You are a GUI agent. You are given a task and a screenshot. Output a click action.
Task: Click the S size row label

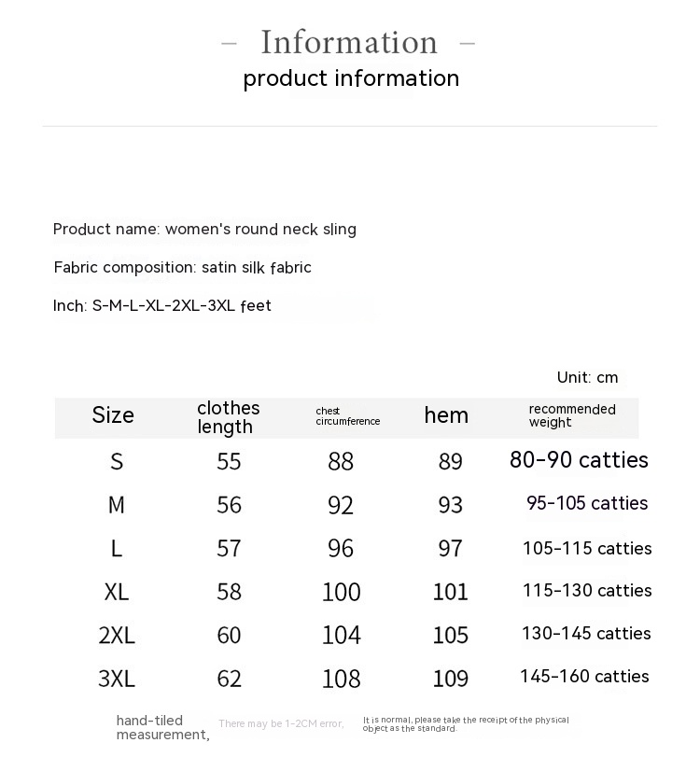(x=117, y=461)
